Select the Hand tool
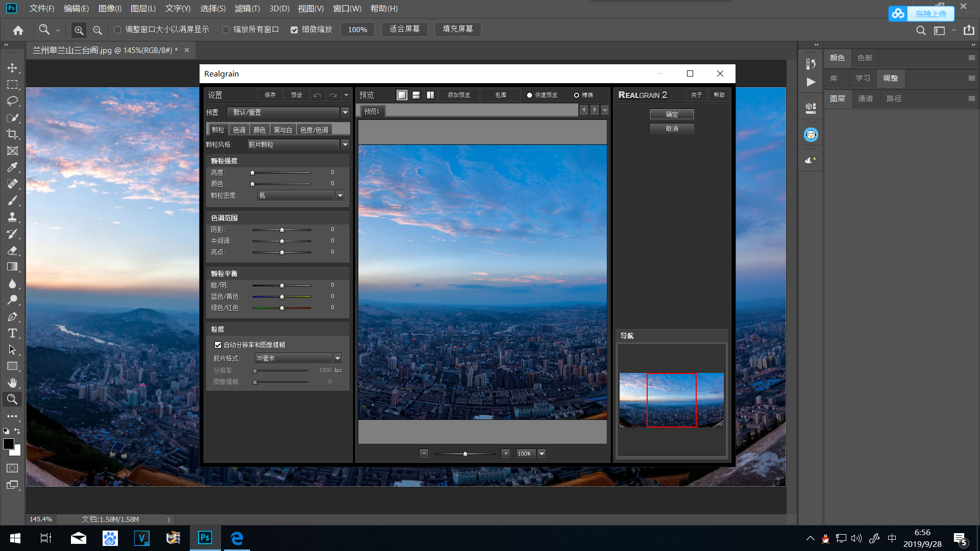980x551 pixels. click(12, 383)
